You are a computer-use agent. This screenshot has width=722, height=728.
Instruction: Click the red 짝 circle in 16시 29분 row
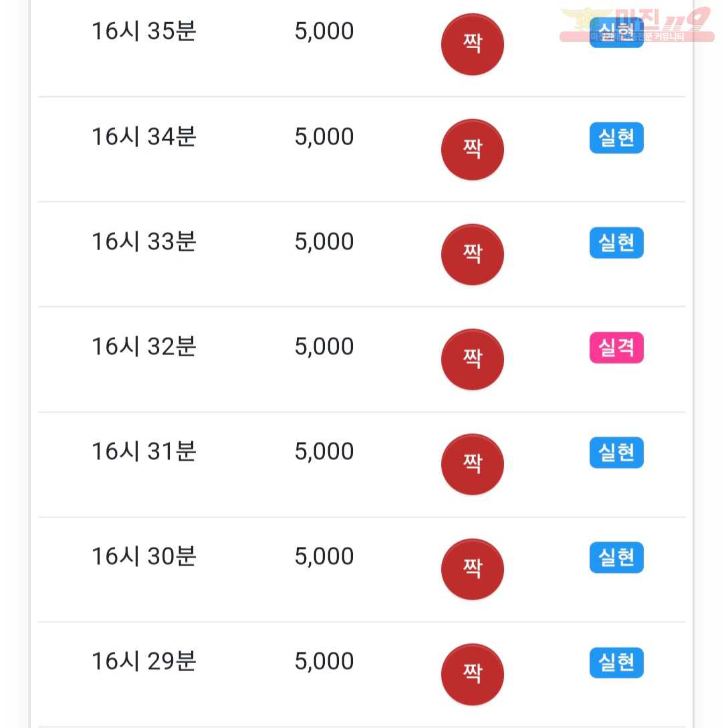click(x=472, y=674)
